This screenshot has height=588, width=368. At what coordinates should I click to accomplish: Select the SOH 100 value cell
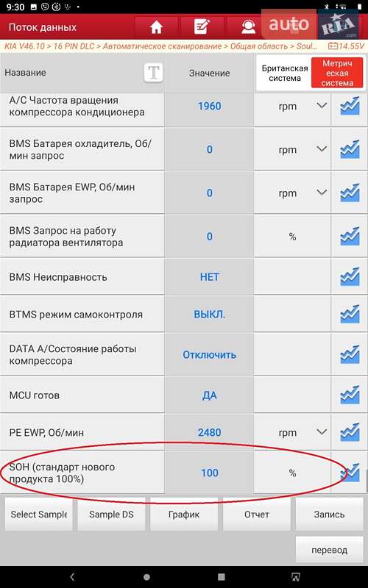click(x=209, y=473)
